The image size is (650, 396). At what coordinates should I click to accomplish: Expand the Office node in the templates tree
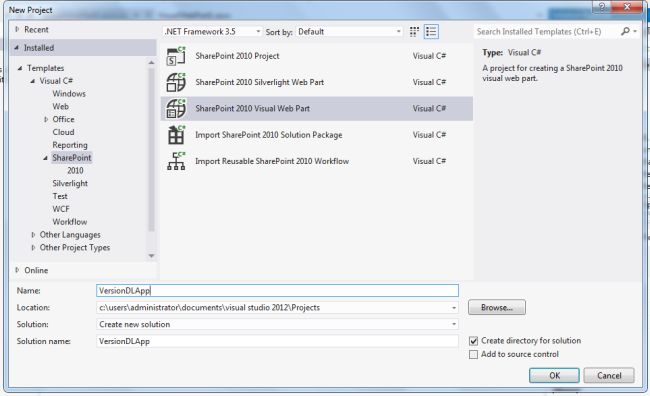(x=46, y=119)
